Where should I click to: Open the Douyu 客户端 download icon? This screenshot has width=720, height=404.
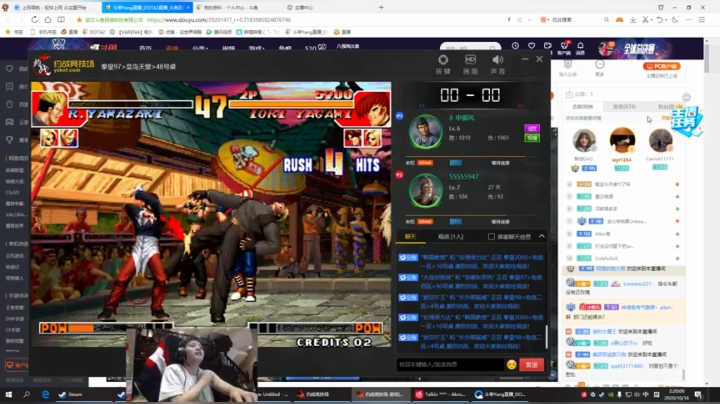(564, 48)
